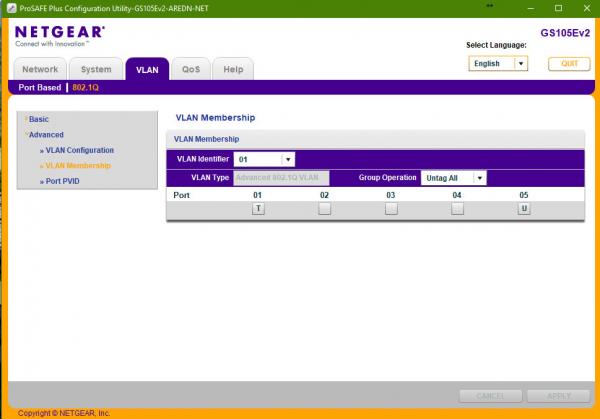The width and height of the screenshot is (600, 419).
Task: Click the QUIT button
Action: tap(569, 64)
